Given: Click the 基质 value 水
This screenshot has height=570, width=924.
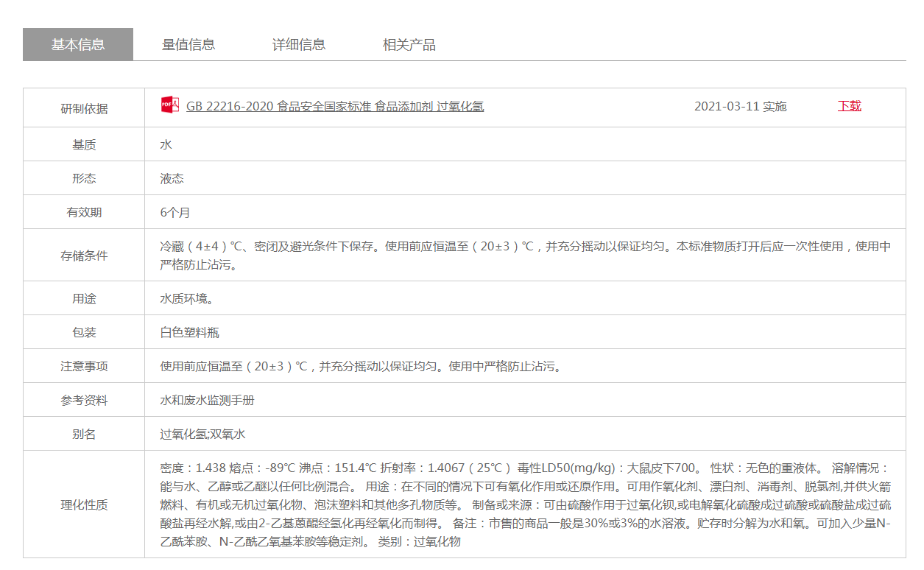Looking at the screenshot, I should pos(166,144).
